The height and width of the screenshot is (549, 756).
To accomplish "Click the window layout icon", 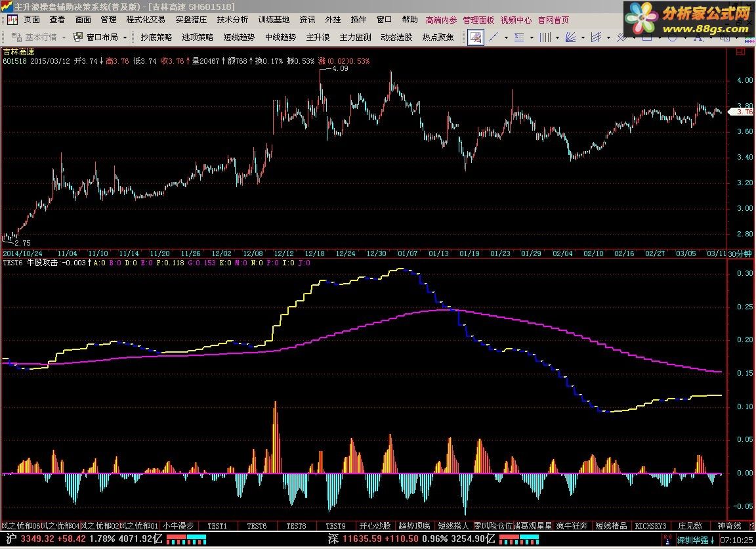I will [x=77, y=37].
